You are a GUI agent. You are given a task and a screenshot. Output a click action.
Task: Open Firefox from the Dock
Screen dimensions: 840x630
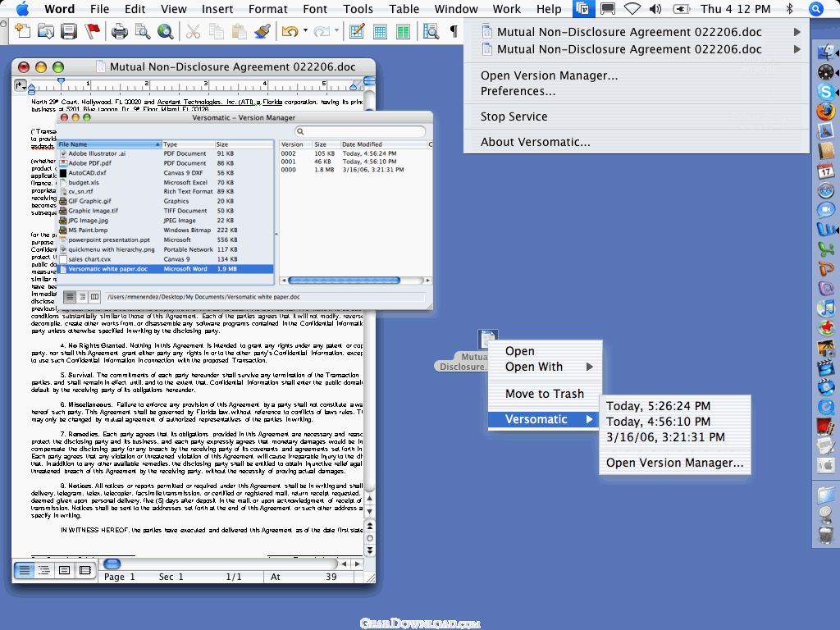(x=825, y=112)
